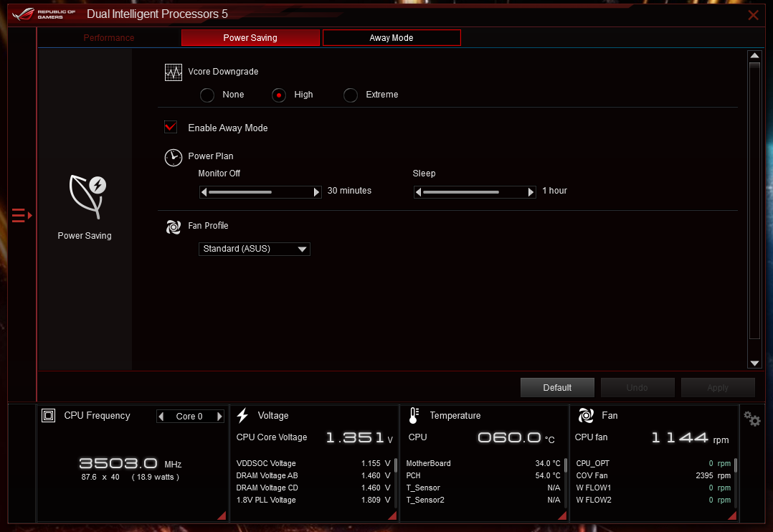Image resolution: width=773 pixels, height=532 pixels.
Task: Open monitor settings gear icon
Action: [x=752, y=419]
